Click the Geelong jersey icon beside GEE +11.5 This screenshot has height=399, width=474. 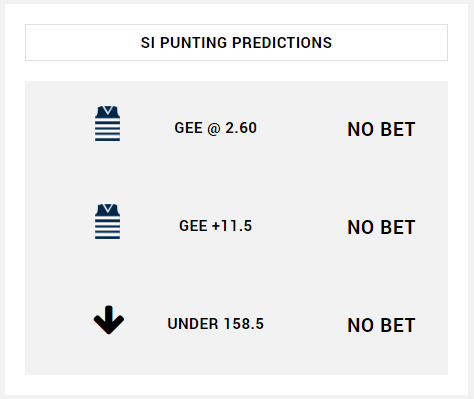[x=107, y=221]
